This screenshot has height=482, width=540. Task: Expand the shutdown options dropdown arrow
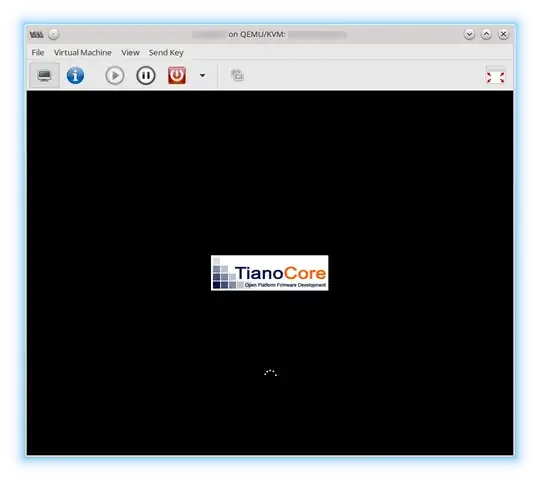coord(202,75)
